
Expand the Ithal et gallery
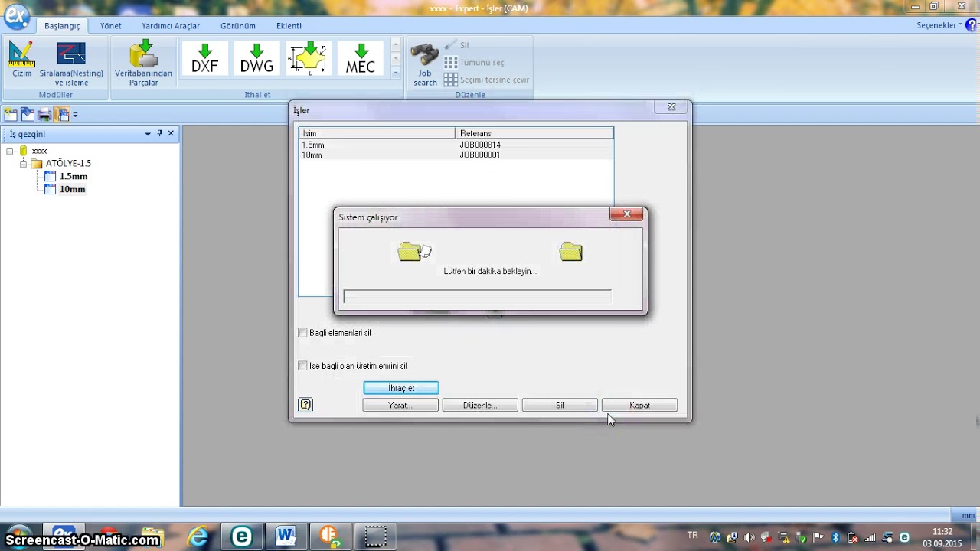pos(396,73)
